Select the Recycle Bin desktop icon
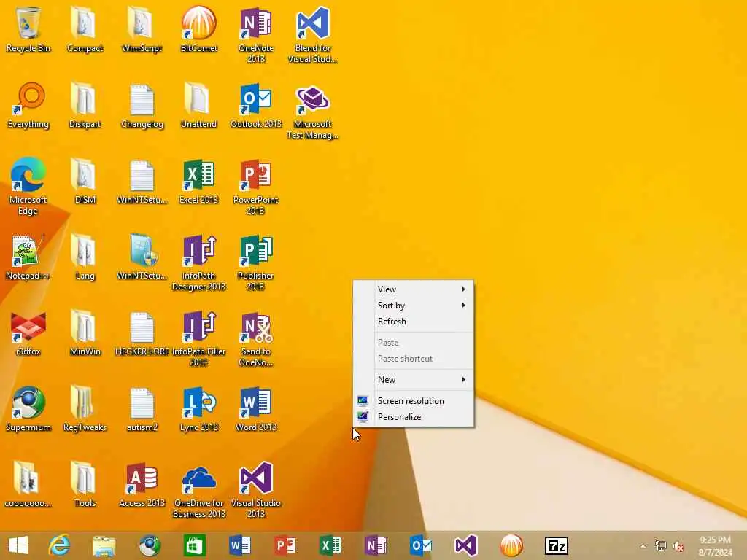Image resolution: width=747 pixels, height=560 pixels. click(x=28, y=29)
